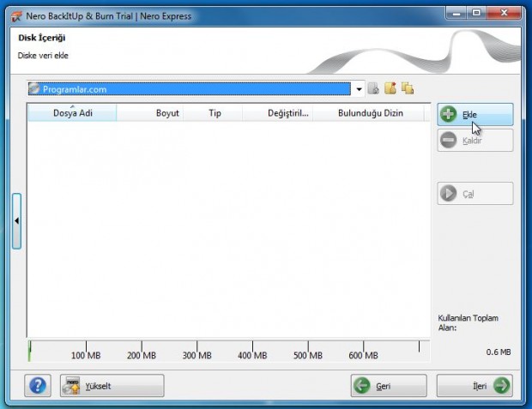The height and width of the screenshot is (409, 532).
Task: Click the Nero application icon in title bar
Action: point(16,16)
